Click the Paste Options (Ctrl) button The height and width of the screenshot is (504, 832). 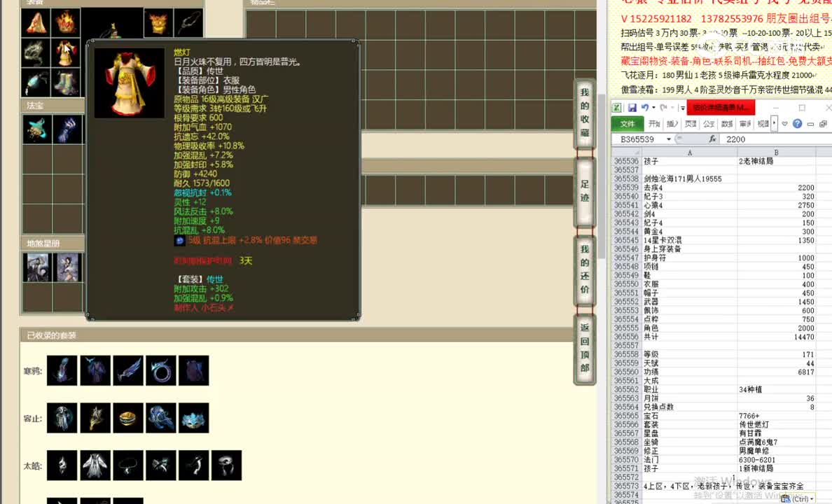798,498
